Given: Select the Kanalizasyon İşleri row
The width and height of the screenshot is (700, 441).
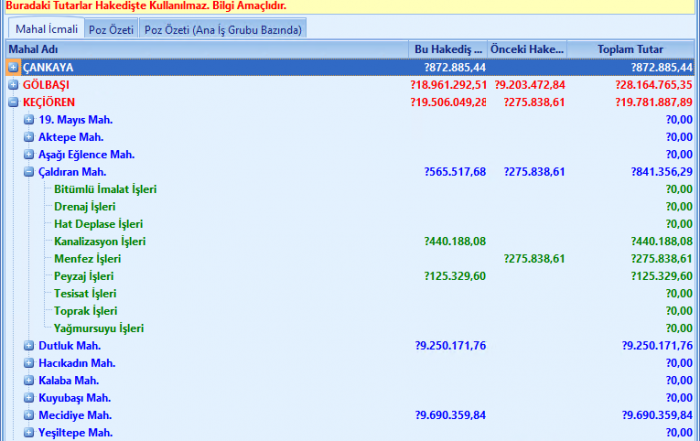Looking at the screenshot, I should [100, 241].
